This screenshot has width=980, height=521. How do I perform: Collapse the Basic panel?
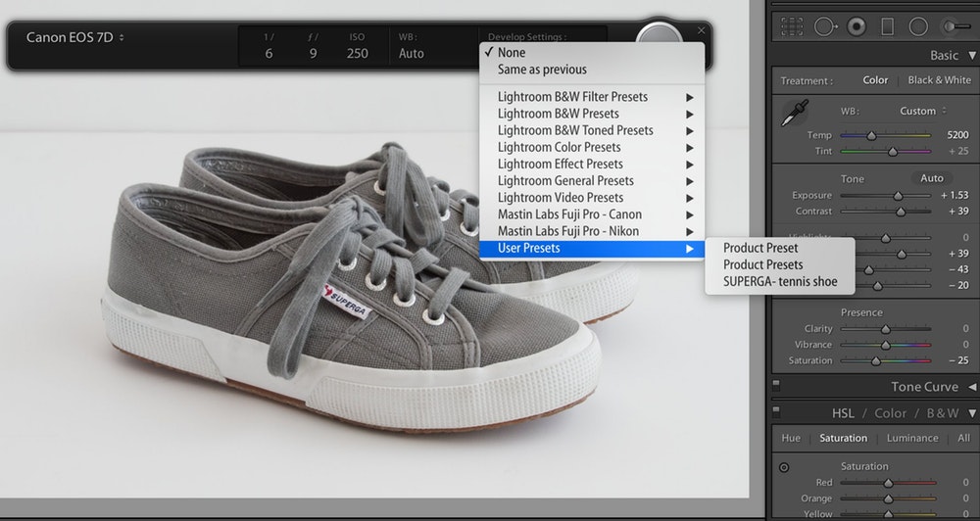click(x=972, y=56)
